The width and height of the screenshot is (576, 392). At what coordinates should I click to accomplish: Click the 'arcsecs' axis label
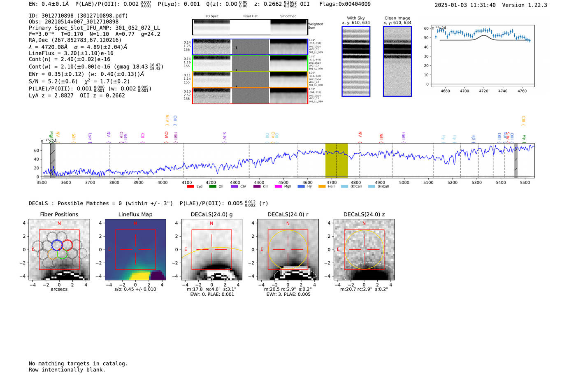click(59, 289)
